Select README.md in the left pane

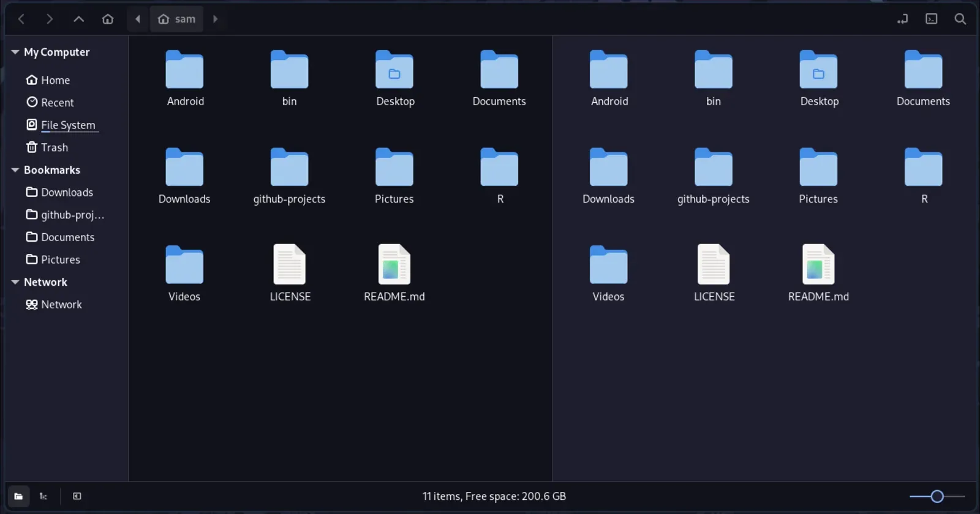[x=394, y=274]
